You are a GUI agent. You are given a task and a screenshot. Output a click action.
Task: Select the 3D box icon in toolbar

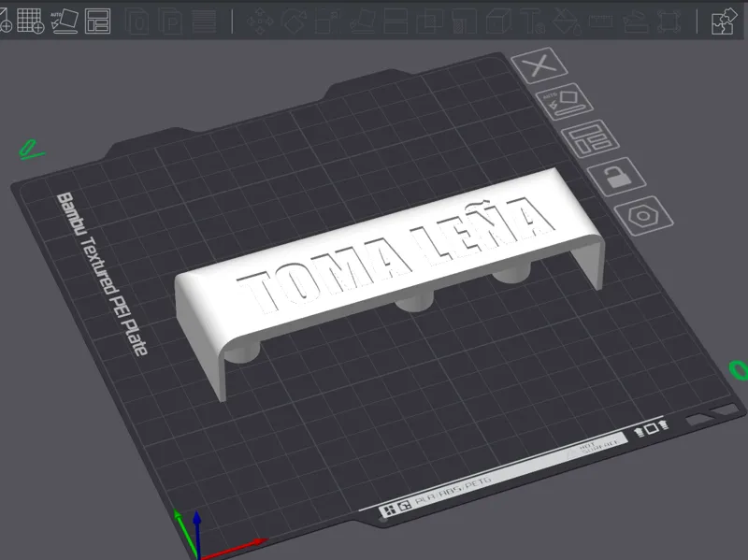coord(498,22)
